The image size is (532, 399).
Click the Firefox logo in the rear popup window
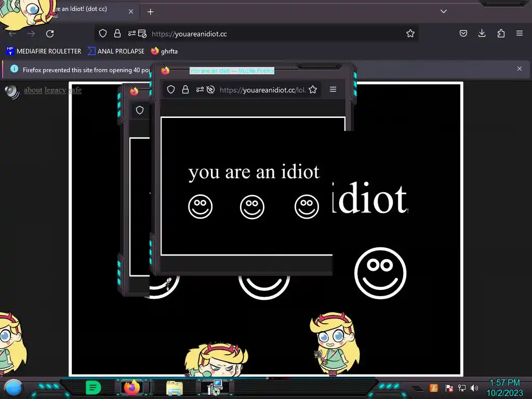[134, 91]
